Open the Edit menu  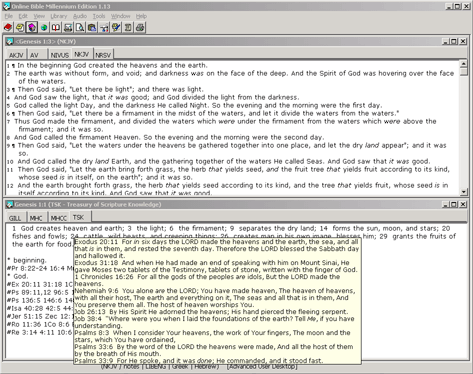point(23,16)
